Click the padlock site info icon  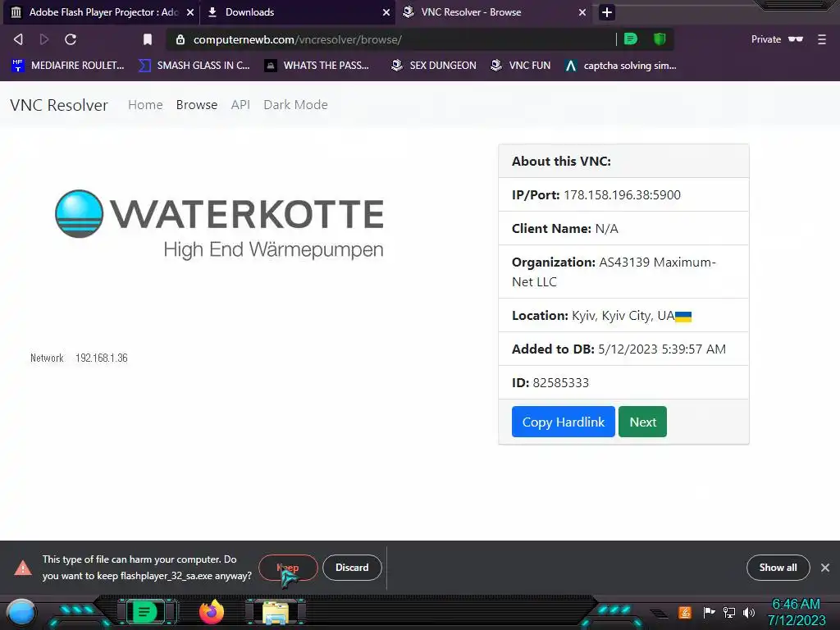click(x=180, y=39)
